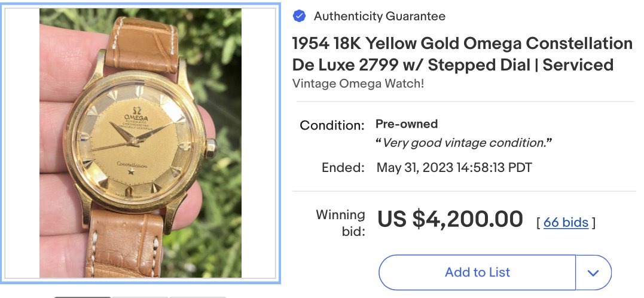This screenshot has height=298, width=644.
Task: View the 66 bids history link
Action: click(566, 223)
